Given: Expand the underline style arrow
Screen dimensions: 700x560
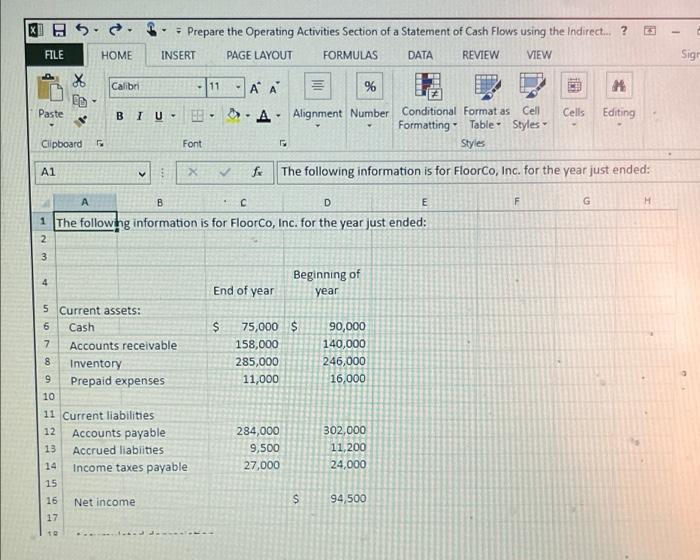Looking at the screenshot, I should 173,116.
